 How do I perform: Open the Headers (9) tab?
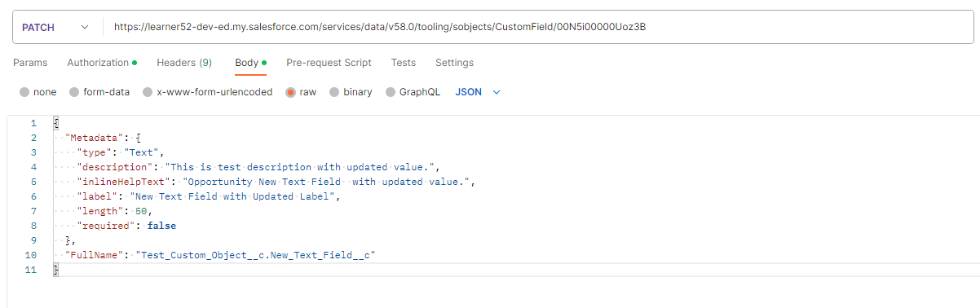tap(184, 63)
